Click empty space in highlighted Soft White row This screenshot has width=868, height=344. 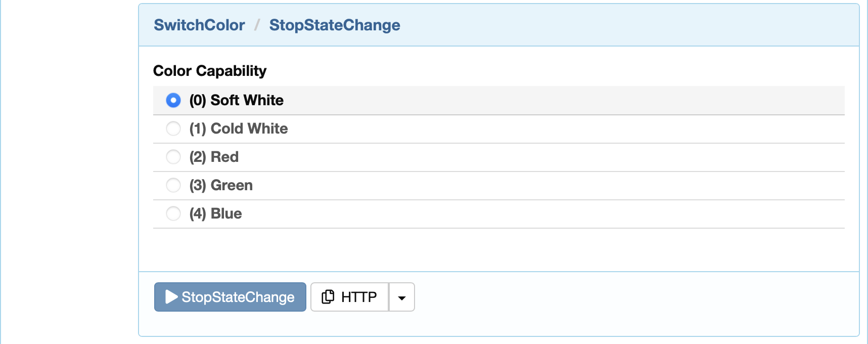point(556,100)
